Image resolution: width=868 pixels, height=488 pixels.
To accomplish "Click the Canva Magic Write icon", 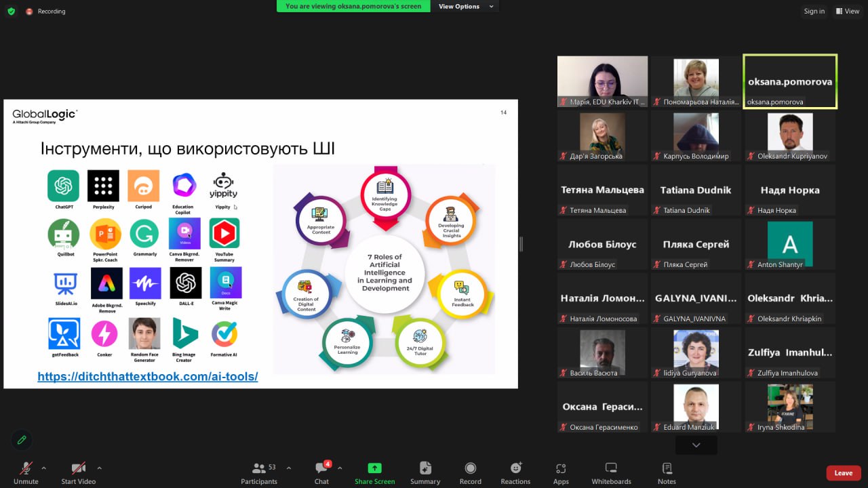I will coord(226,283).
